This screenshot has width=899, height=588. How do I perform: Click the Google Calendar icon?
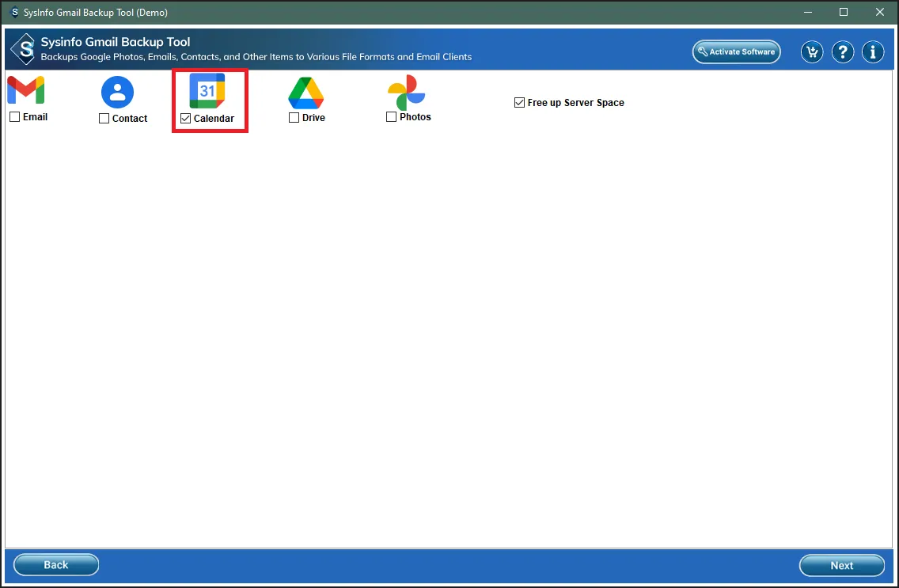[x=207, y=90]
